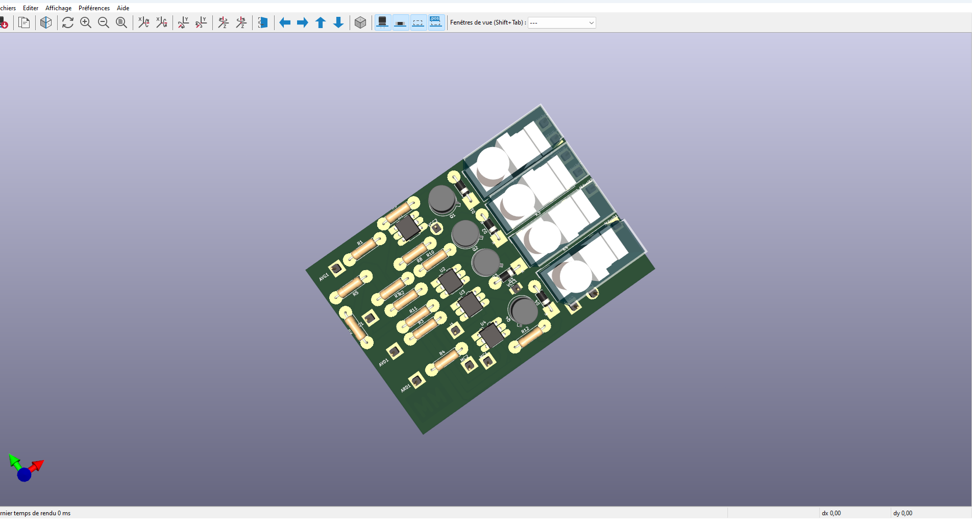Toggle models not in POS file
Viewport: 980px width, 527px height.
click(435, 23)
